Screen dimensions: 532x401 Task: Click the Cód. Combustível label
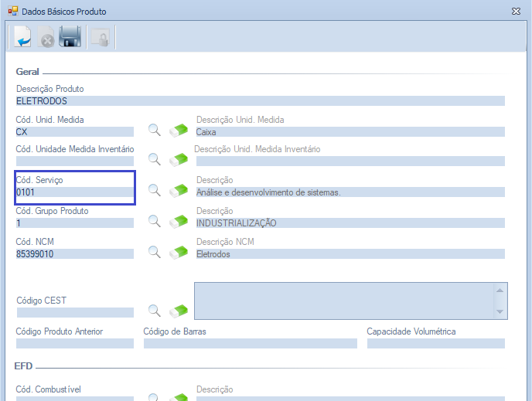pos(48,389)
